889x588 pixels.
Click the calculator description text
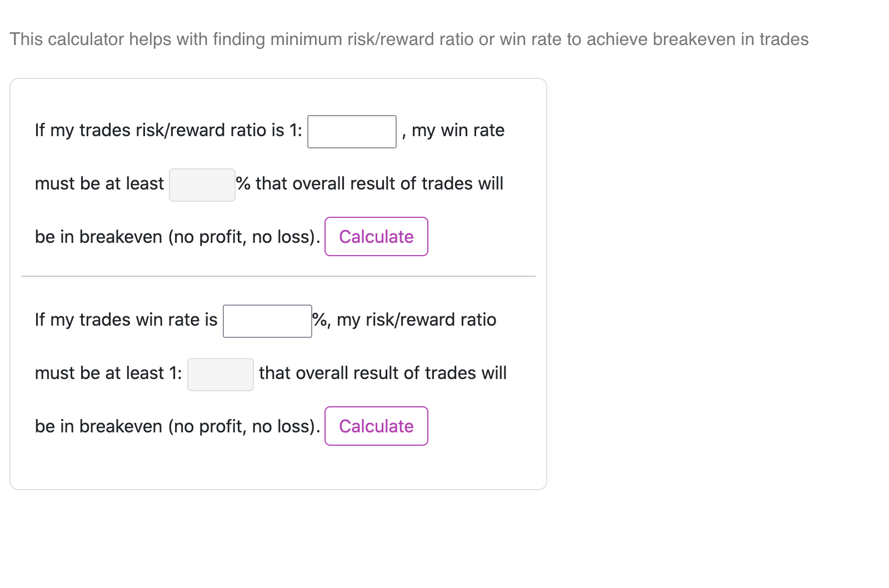(x=409, y=39)
